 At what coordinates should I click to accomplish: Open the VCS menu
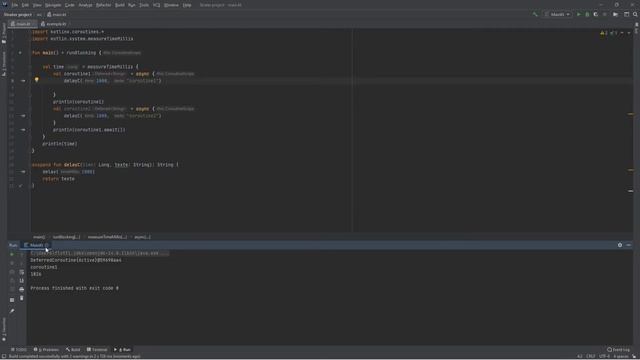[156, 5]
